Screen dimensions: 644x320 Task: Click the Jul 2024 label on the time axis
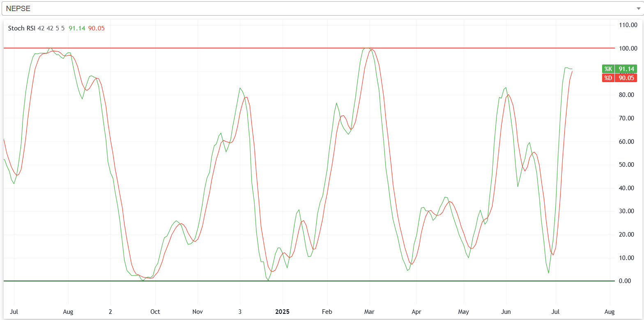click(14, 312)
